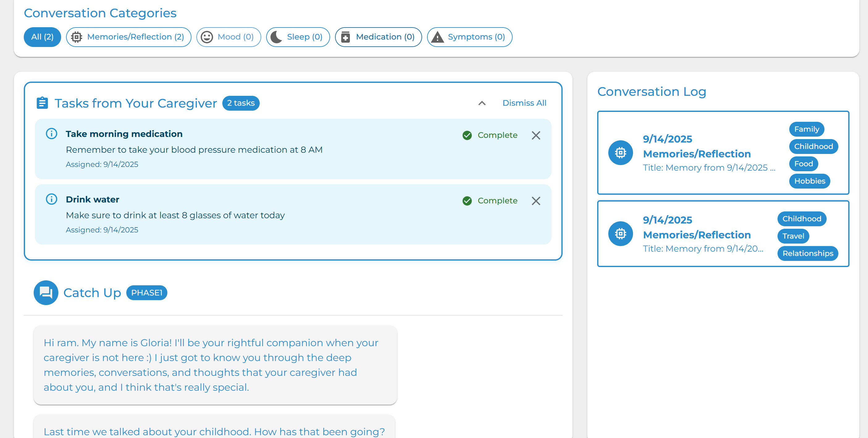Filter conversations by Mood (0)
This screenshot has height=438, width=868.
point(229,37)
